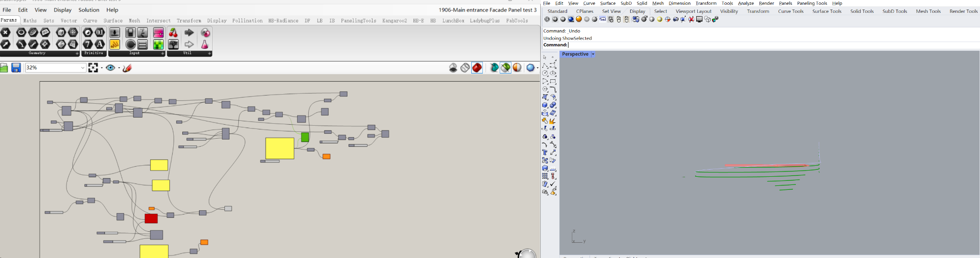Open Grasshopper Solution menu
Image resolution: width=980 pixels, height=258 pixels.
tap(89, 10)
